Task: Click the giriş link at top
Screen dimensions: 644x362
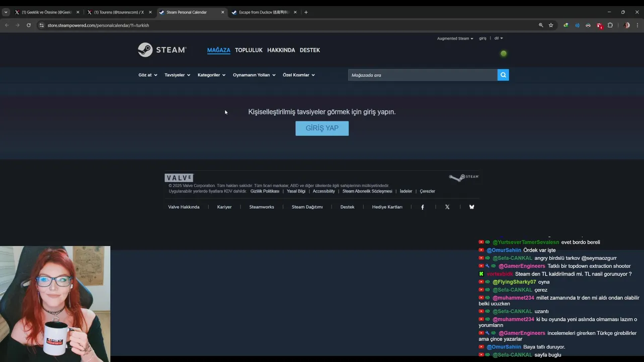Action: pyautogui.click(x=482, y=38)
